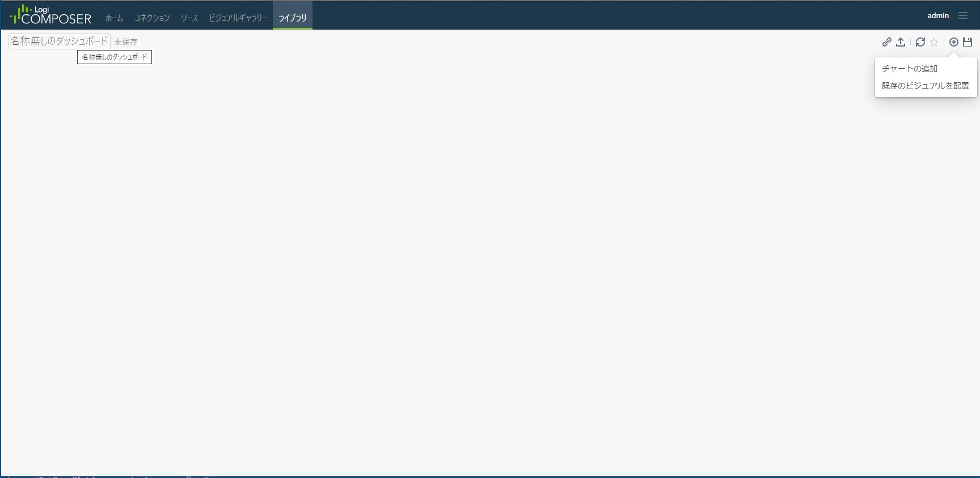
Task: Select チャートの追加 from the popup
Action: pos(909,68)
